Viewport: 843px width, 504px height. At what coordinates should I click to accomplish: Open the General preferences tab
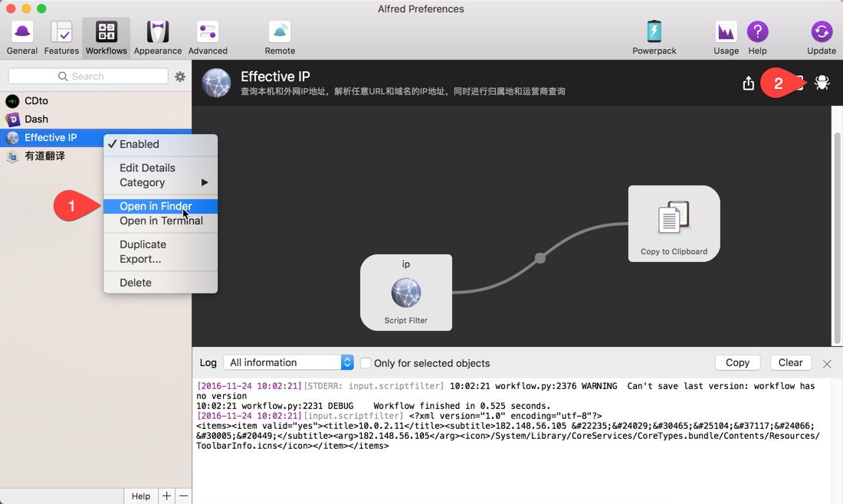tap(22, 38)
